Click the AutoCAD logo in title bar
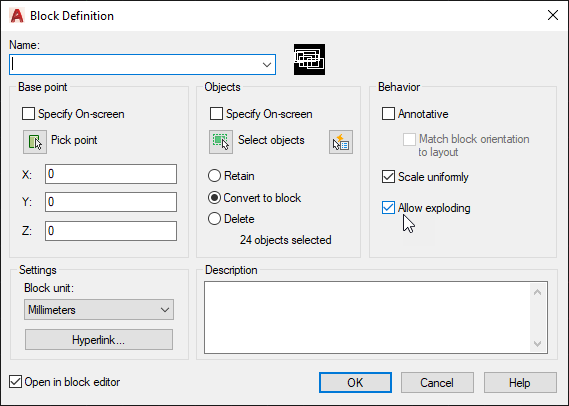 click(x=17, y=16)
